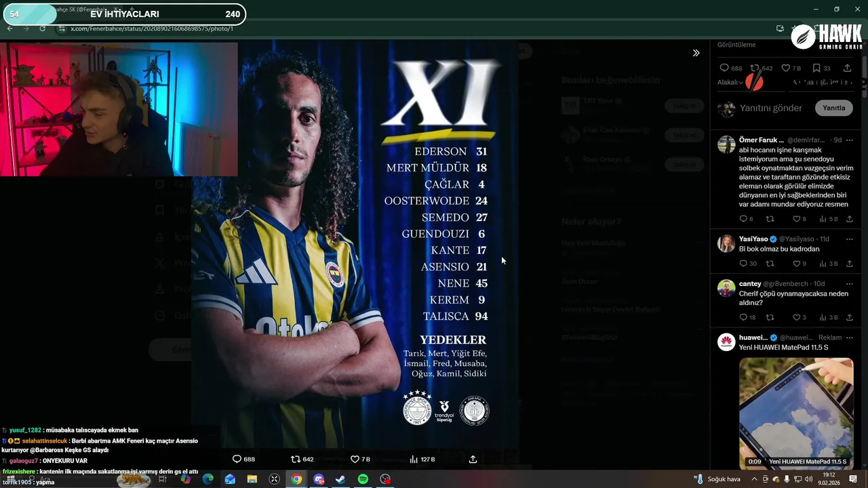Image resolution: width=868 pixels, height=488 pixels.
Task: Open Windows notification center
Action: click(x=853, y=479)
